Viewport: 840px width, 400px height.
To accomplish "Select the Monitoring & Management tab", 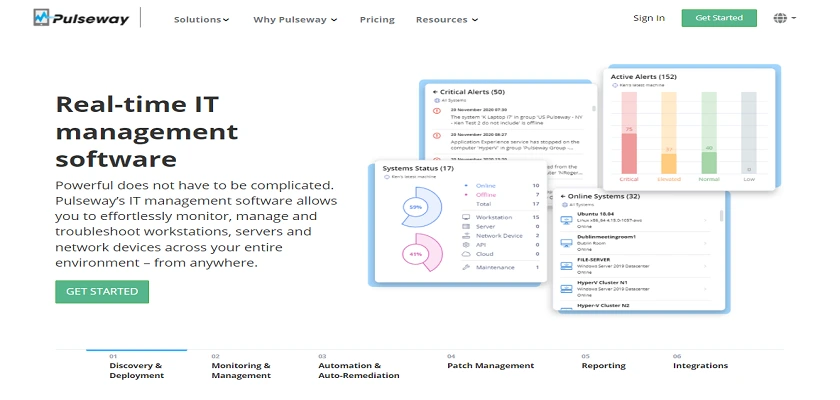I will pyautogui.click(x=241, y=367).
